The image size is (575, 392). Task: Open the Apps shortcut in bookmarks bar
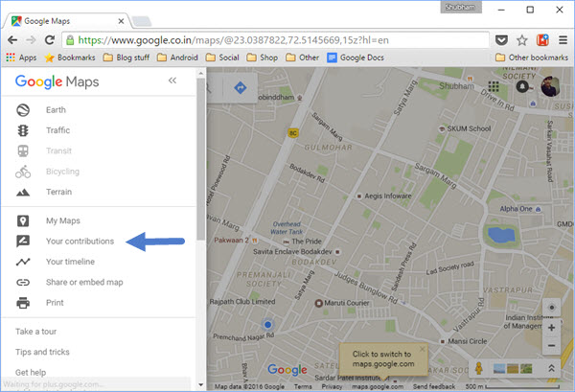tap(21, 58)
